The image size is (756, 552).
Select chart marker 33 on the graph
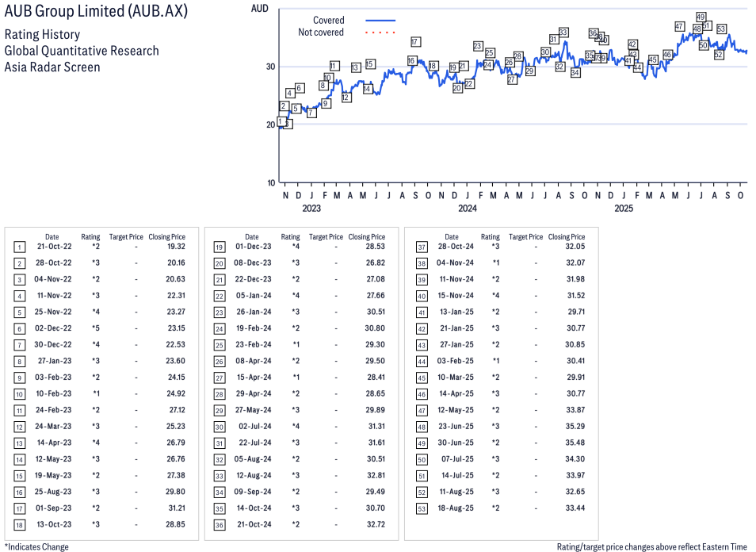563,33
